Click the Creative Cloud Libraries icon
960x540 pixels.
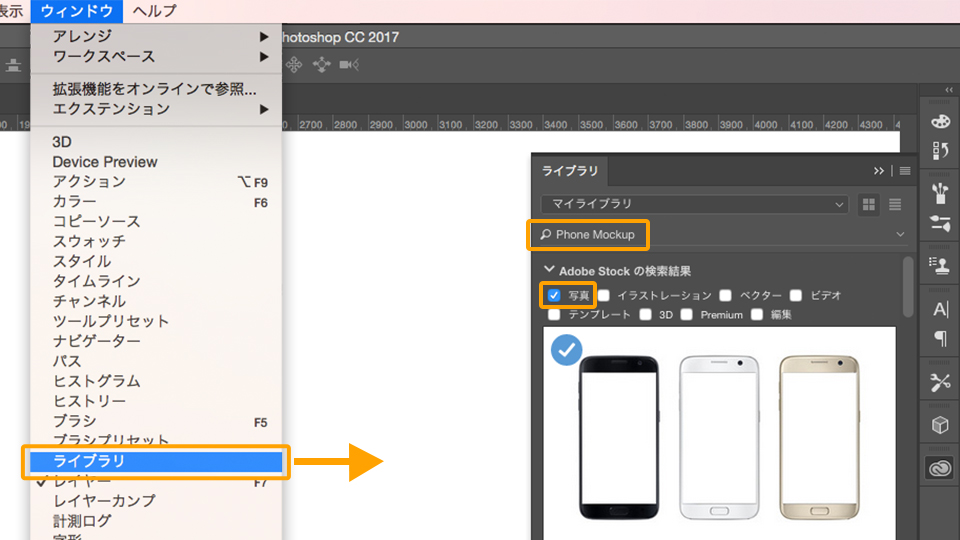[x=940, y=468]
